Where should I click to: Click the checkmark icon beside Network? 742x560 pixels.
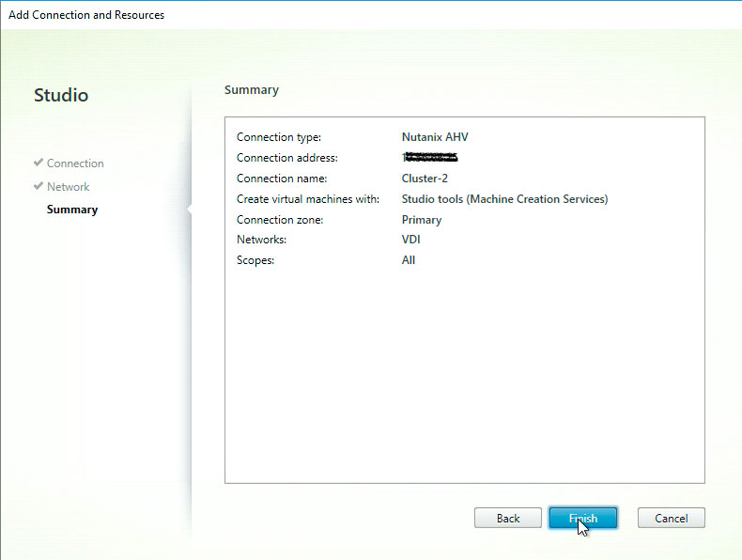pyautogui.click(x=39, y=187)
